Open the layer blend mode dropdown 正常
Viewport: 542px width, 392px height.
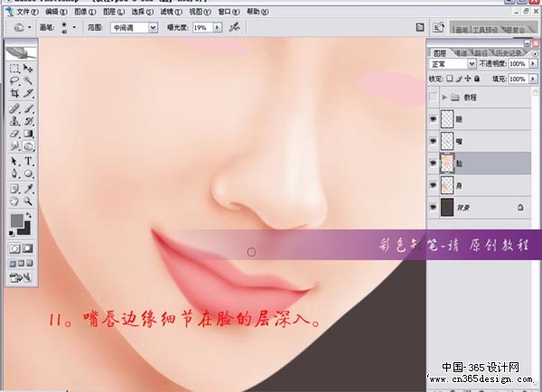point(453,64)
